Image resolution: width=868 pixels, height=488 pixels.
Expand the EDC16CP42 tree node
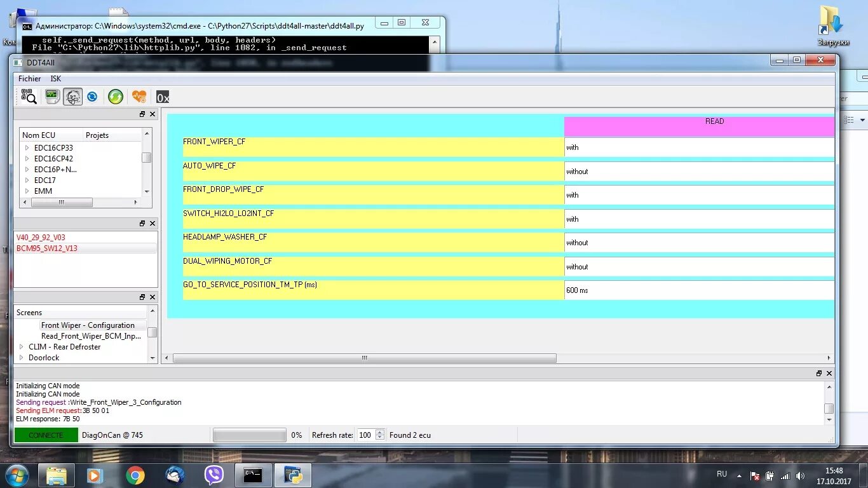(x=27, y=159)
